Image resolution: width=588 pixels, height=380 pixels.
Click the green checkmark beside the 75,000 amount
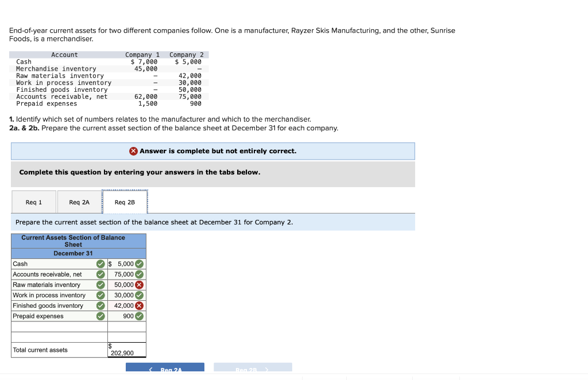[x=138, y=274]
